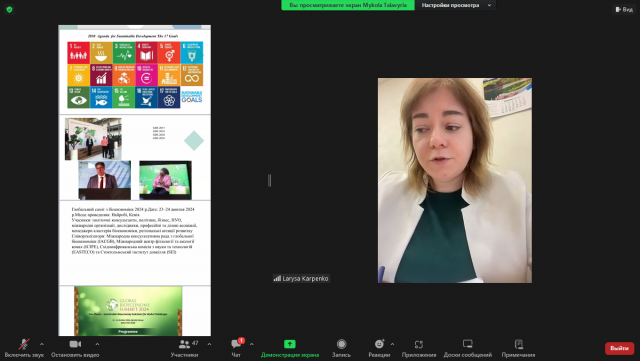640x361 pixels.
Task: Click the 47 participants count
Action: (x=195, y=343)
